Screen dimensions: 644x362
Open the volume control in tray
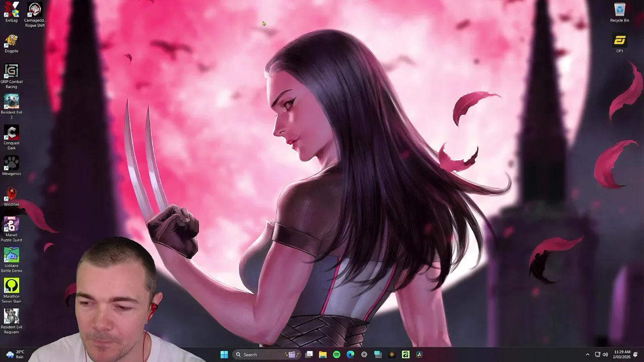[605, 354]
